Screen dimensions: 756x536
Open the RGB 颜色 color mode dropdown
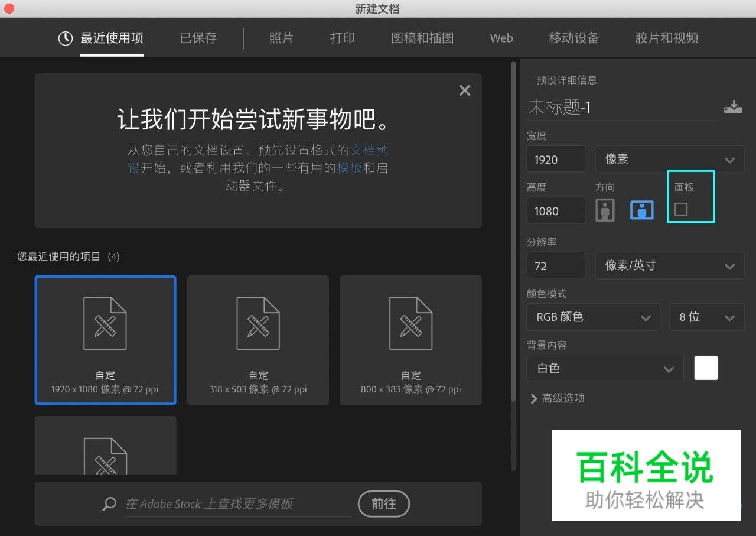[592, 317]
